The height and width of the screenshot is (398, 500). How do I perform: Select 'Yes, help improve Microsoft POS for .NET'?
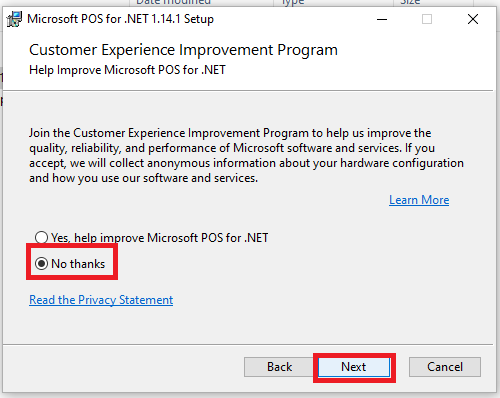152,238
